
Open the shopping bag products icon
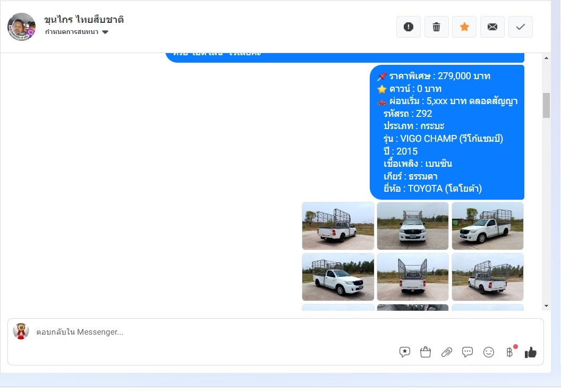pyautogui.click(x=426, y=352)
